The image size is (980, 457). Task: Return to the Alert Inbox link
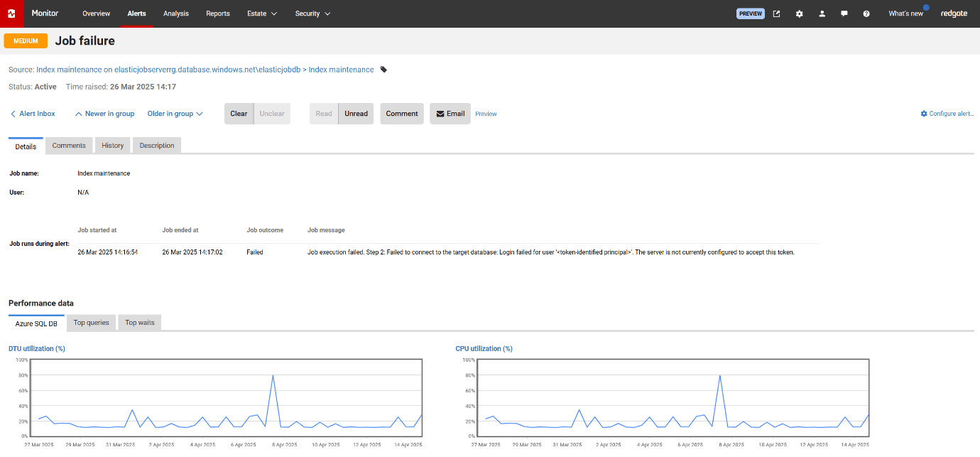click(x=33, y=114)
